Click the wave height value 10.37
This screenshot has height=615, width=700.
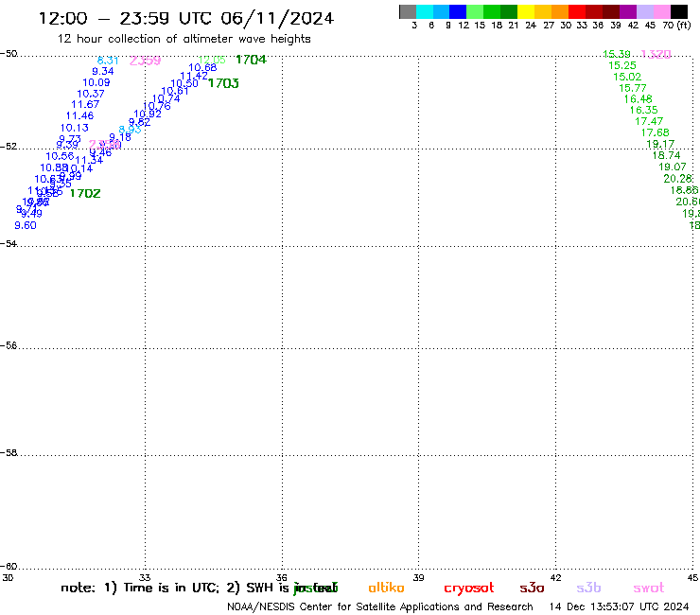91,94
